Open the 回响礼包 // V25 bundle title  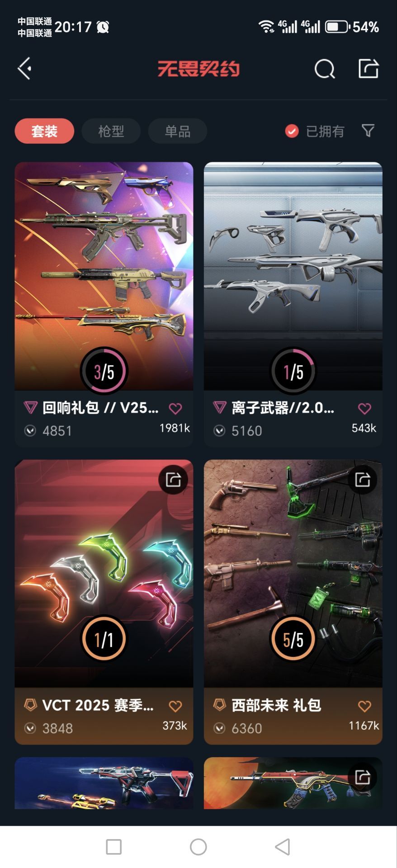pos(100,408)
